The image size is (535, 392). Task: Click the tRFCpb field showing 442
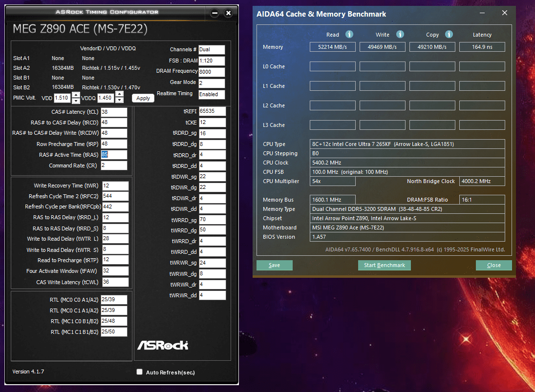(x=115, y=207)
